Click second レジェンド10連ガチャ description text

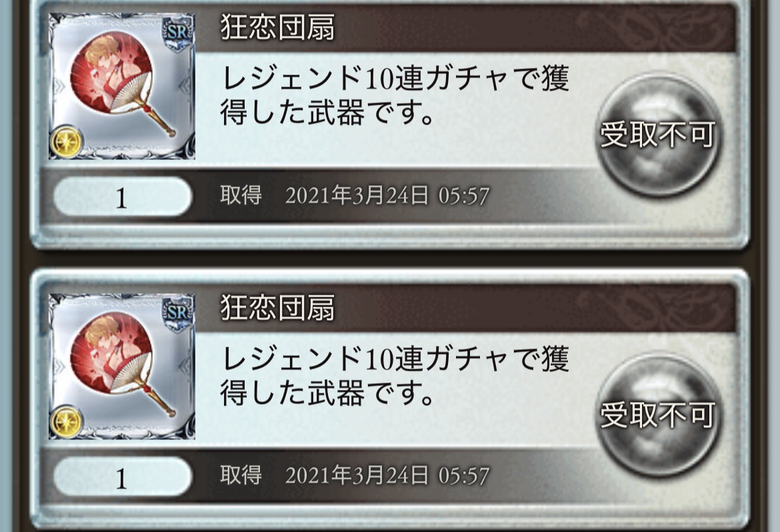tap(395, 376)
